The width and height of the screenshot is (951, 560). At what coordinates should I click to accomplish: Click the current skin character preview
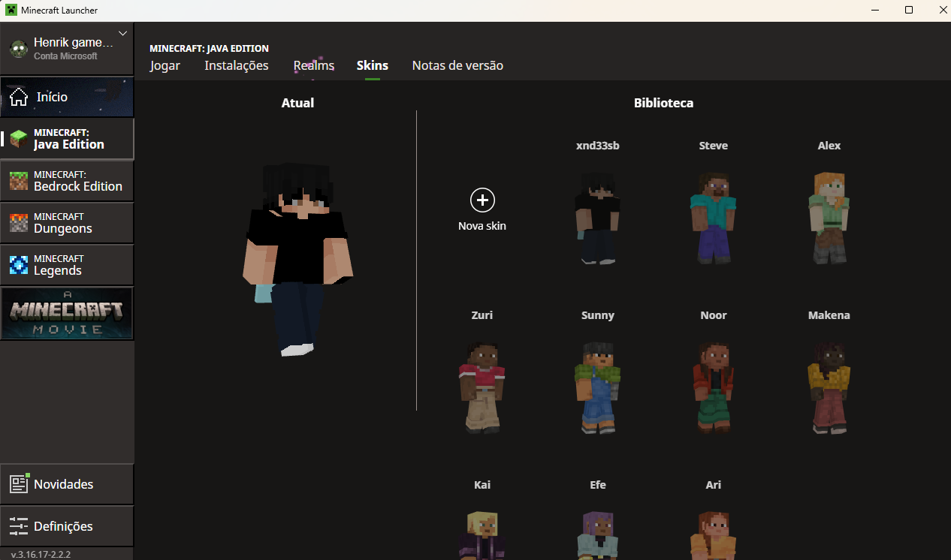click(x=297, y=258)
